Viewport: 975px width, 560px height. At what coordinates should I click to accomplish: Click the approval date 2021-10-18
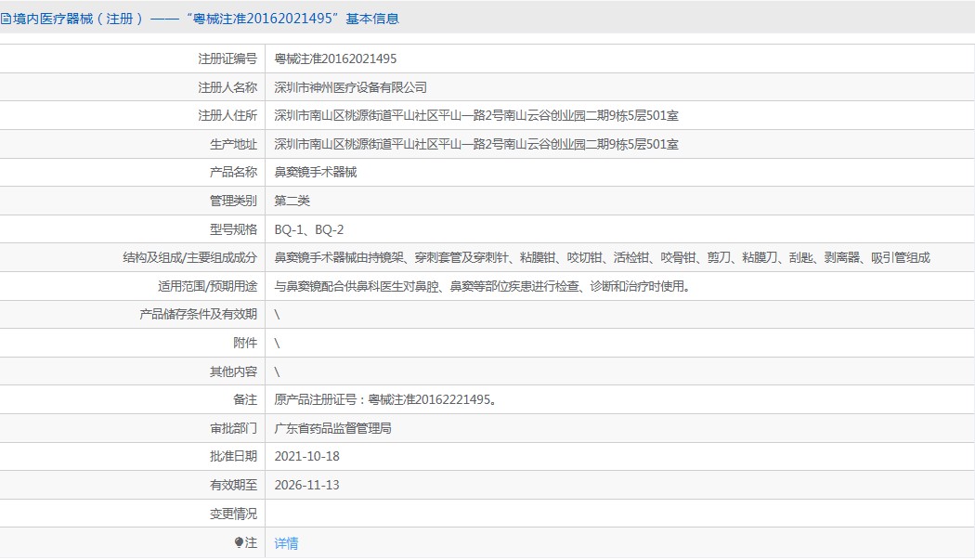(x=306, y=457)
